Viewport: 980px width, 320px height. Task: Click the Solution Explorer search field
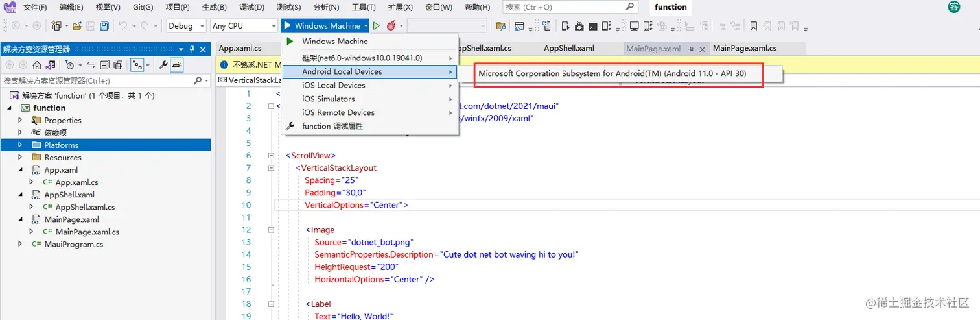click(x=105, y=81)
